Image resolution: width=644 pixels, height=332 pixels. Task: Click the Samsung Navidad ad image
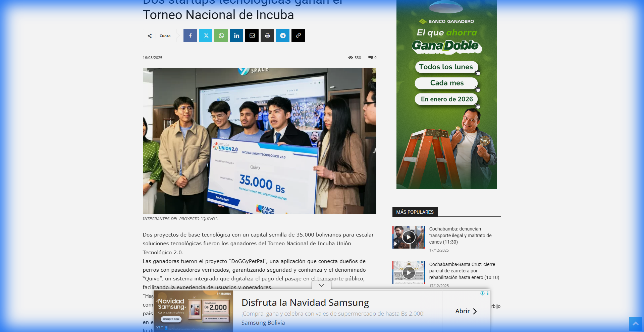tap(194, 311)
